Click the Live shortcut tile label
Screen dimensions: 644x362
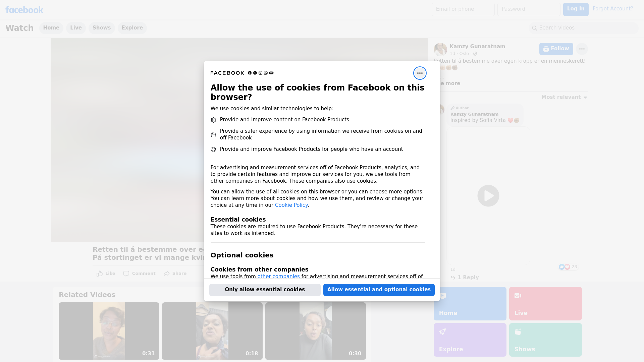coord(521,313)
